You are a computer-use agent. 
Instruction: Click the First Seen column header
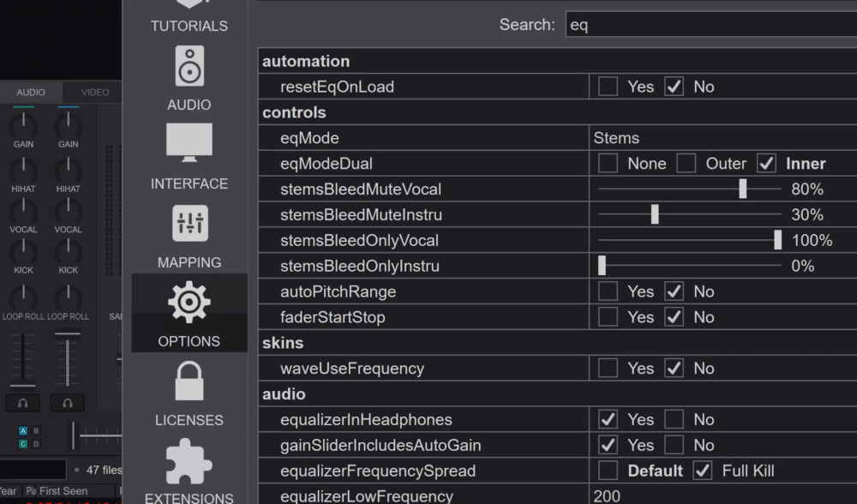[63, 491]
